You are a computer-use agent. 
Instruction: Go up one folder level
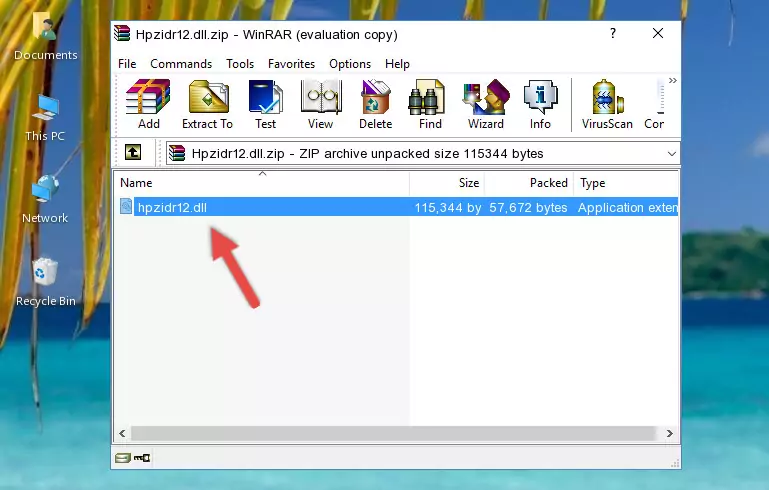coord(133,153)
